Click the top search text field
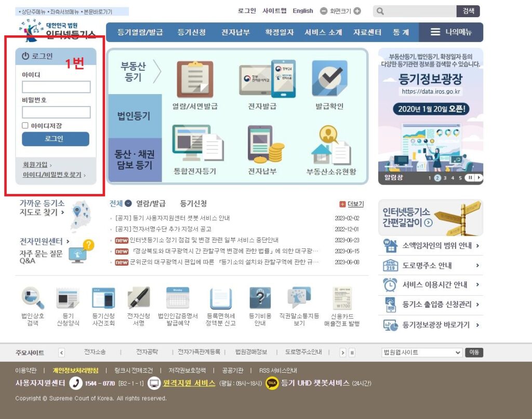532x419 pixels. 421,11
